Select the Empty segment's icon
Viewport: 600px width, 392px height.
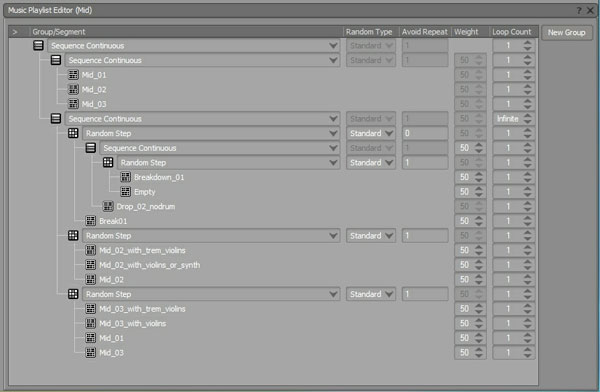coord(126,191)
